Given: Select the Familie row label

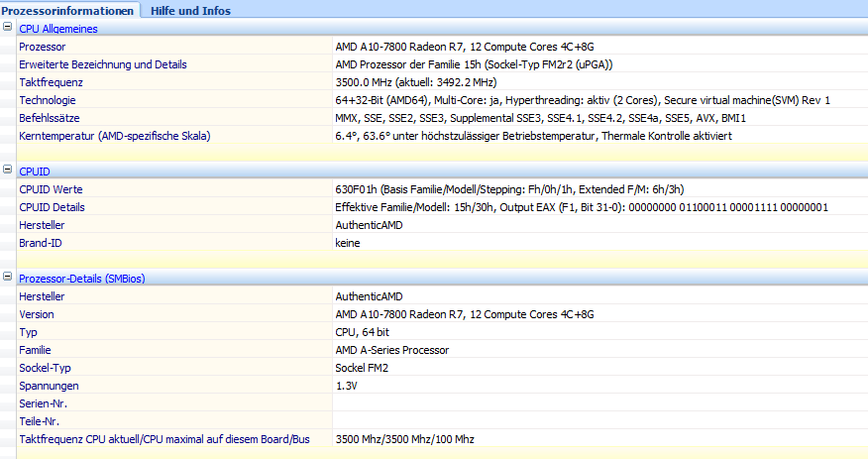Looking at the screenshot, I should [x=35, y=350].
